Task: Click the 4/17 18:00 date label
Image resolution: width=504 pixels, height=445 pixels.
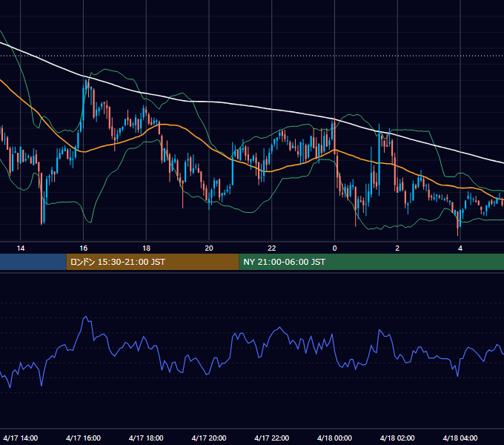Action: click(146, 438)
